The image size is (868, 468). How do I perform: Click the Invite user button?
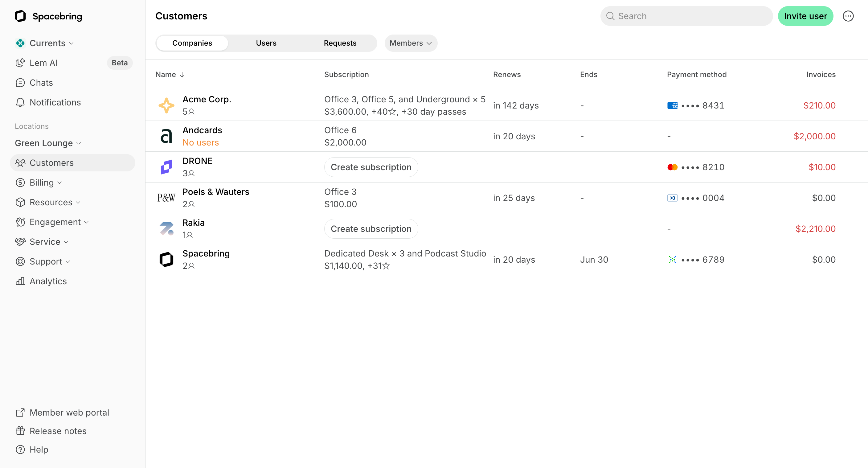coord(805,16)
